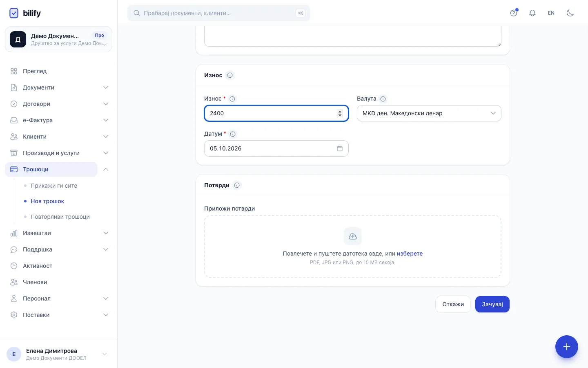Switch language to EN
The height and width of the screenshot is (368, 588).
(551, 13)
